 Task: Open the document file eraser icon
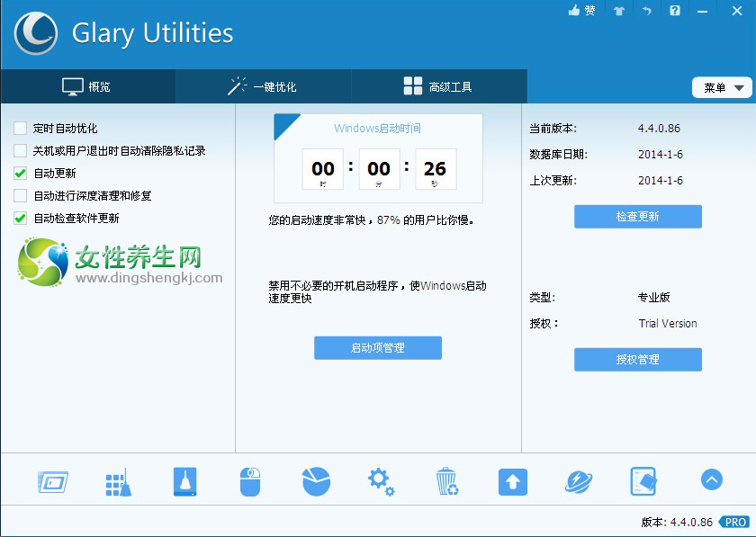tap(643, 481)
